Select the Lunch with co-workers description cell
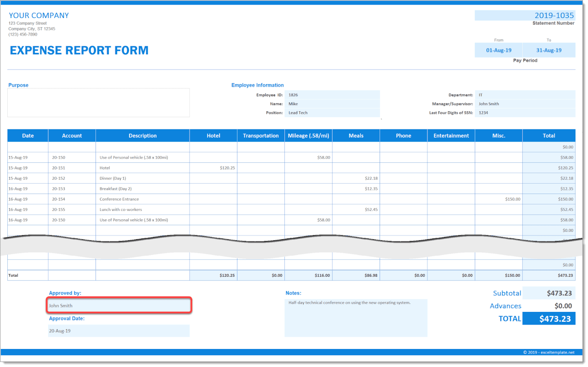 click(142, 210)
